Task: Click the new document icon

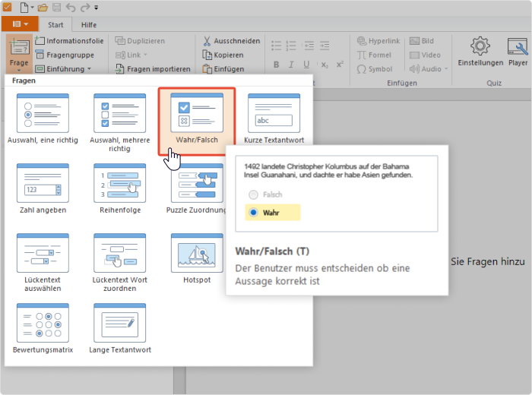Action: pyautogui.click(x=24, y=7)
